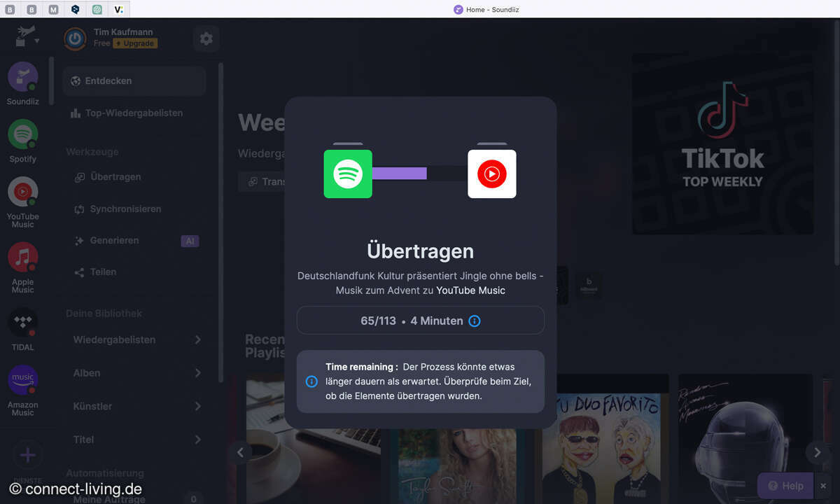Click the info icon beside Time remaining
Viewport: 840px width, 504px height.
click(311, 381)
